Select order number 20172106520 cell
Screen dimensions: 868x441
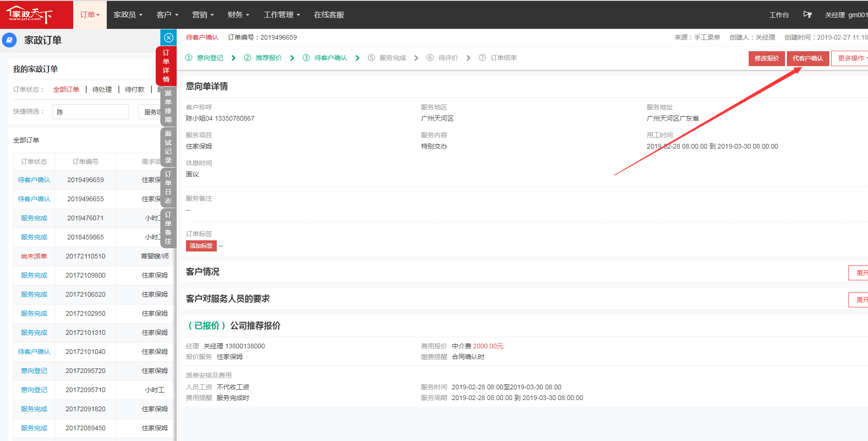[x=86, y=294]
